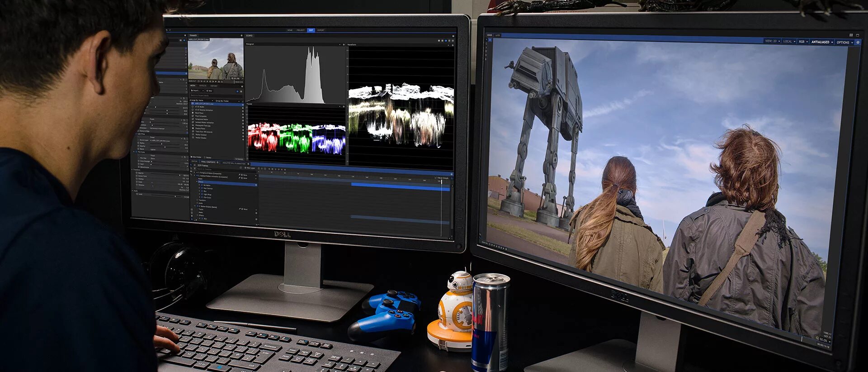This screenshot has width=868, height=372.
Task: Click the Trimmer panel options icon
Action: click(x=241, y=35)
